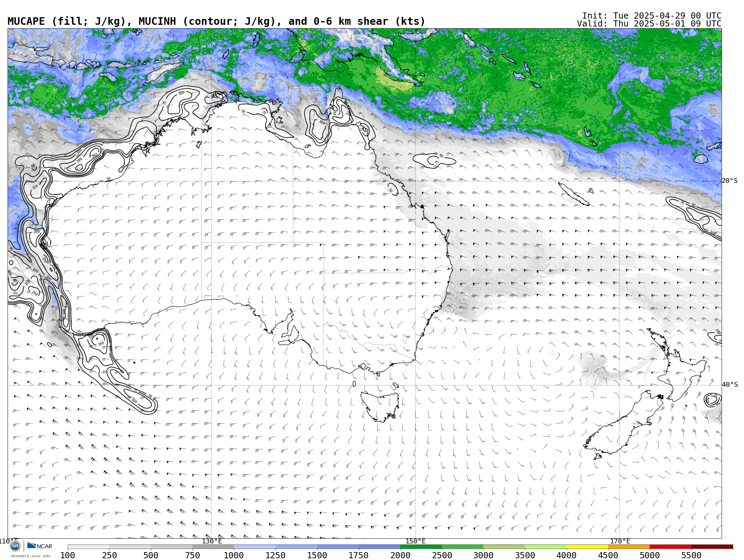This screenshot has width=744, height=560.
Task: Click the colorbar label 1750
Action: pos(359,555)
